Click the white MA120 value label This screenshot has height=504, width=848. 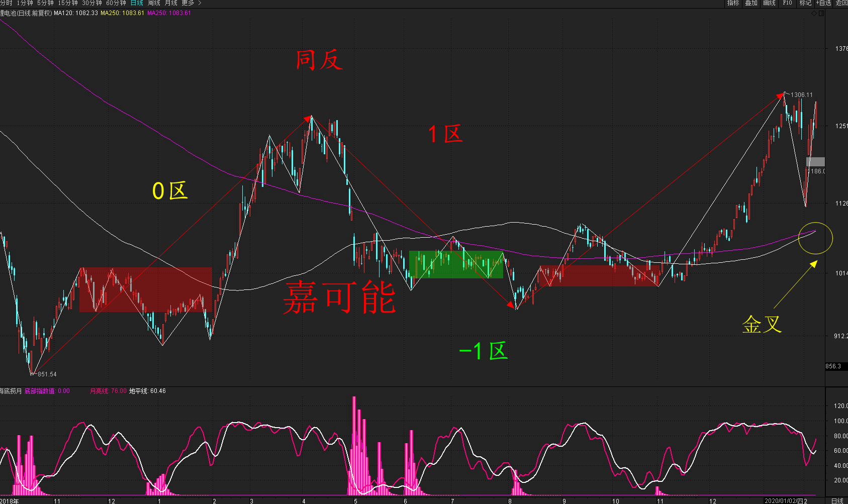pyautogui.click(x=76, y=13)
